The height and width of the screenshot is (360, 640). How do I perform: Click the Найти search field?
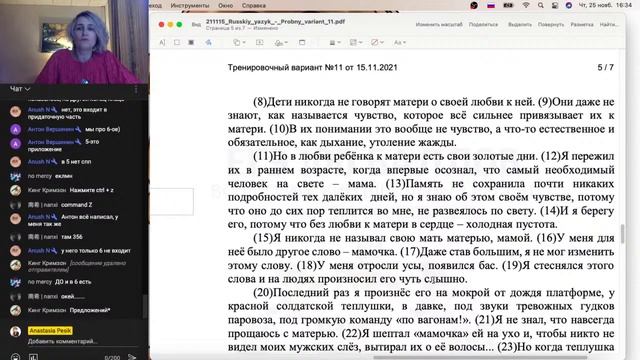tap(609, 24)
